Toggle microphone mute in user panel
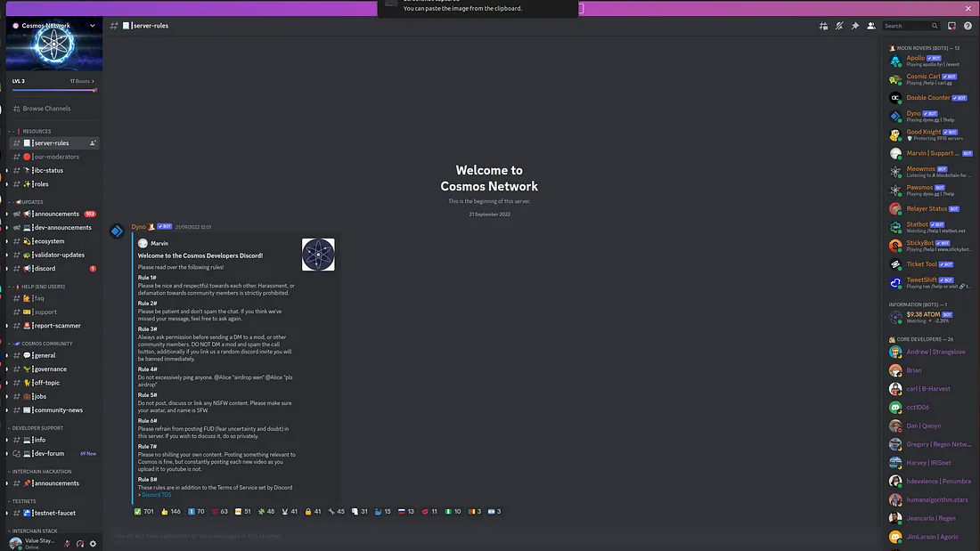The image size is (980, 551). coord(67,543)
